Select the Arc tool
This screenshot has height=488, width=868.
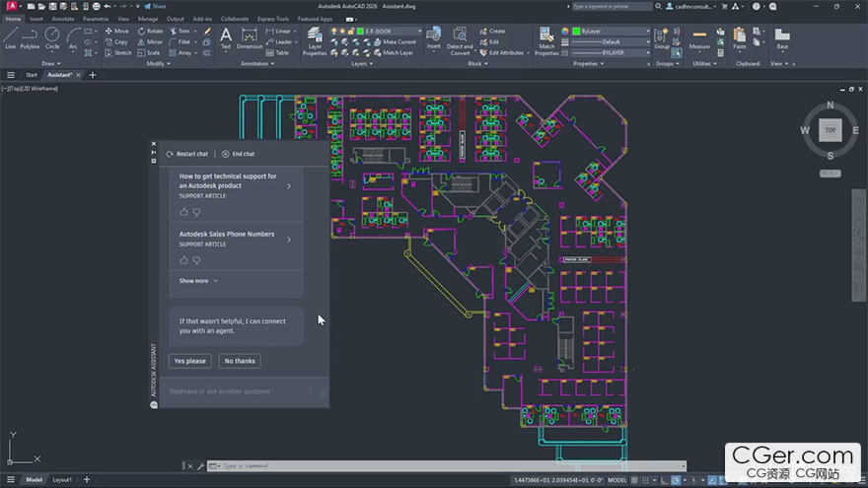click(73, 38)
